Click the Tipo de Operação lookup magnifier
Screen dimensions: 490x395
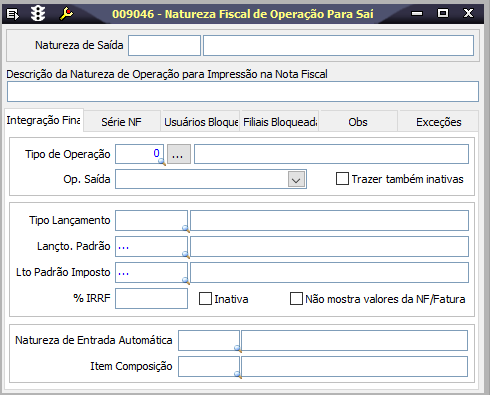(162, 162)
